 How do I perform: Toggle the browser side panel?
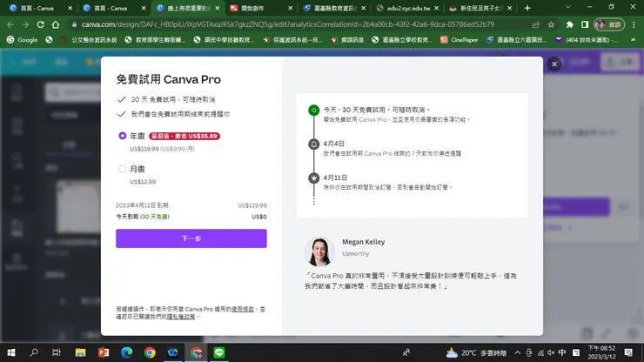tap(585, 24)
